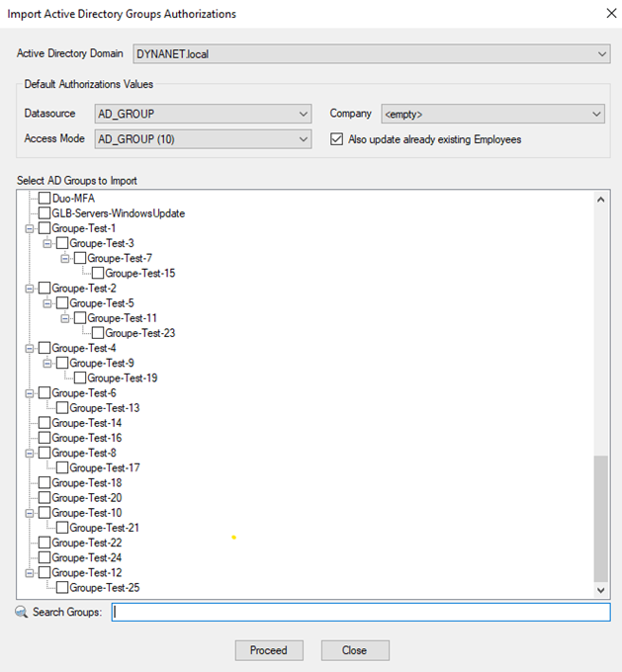Viewport: 622px width, 672px height.
Task: Collapse the Groupe-Test-1 tree node
Action: click(x=30, y=228)
